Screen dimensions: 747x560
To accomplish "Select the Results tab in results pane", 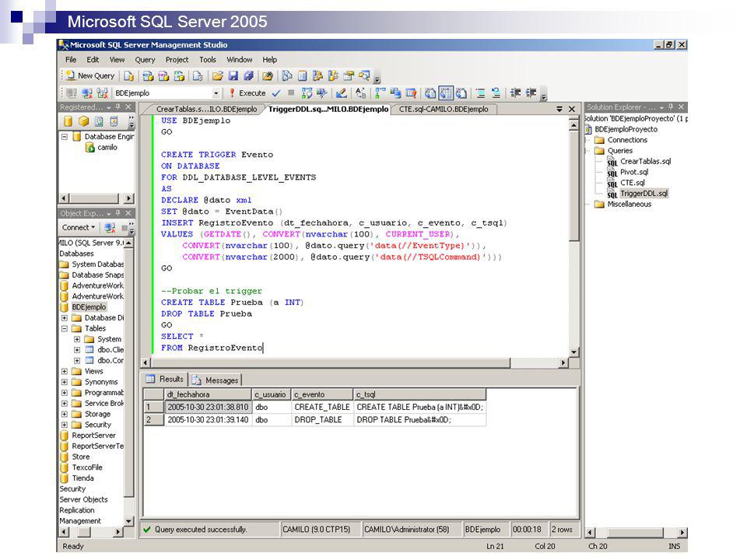I will click(165, 379).
